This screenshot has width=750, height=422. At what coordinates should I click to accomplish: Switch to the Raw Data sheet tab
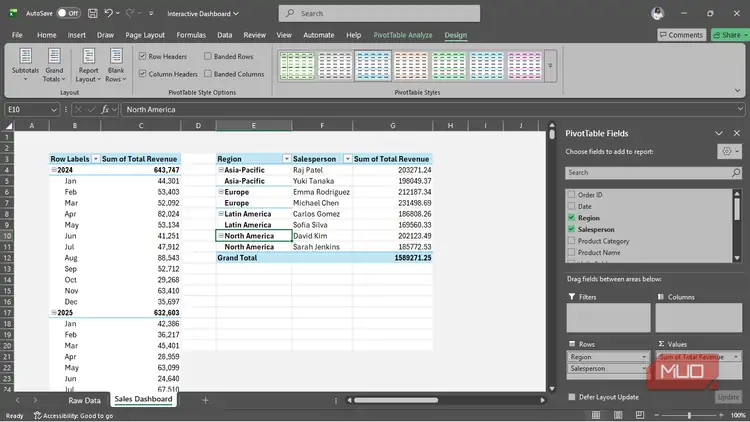(x=84, y=400)
